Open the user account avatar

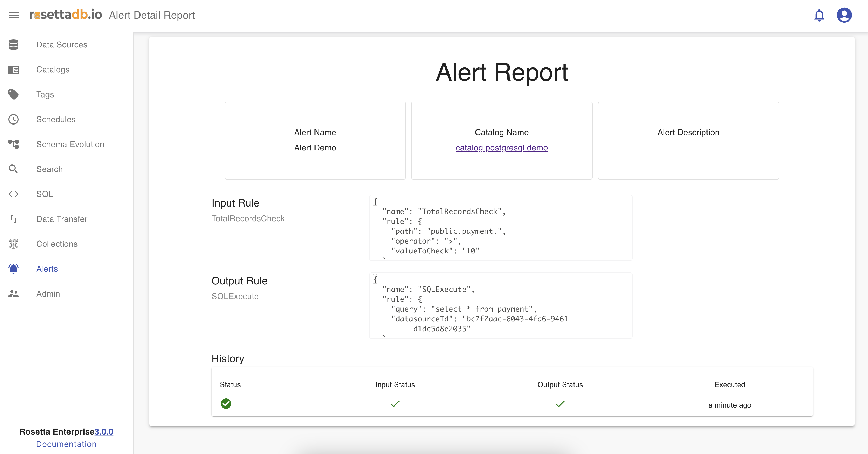(844, 15)
